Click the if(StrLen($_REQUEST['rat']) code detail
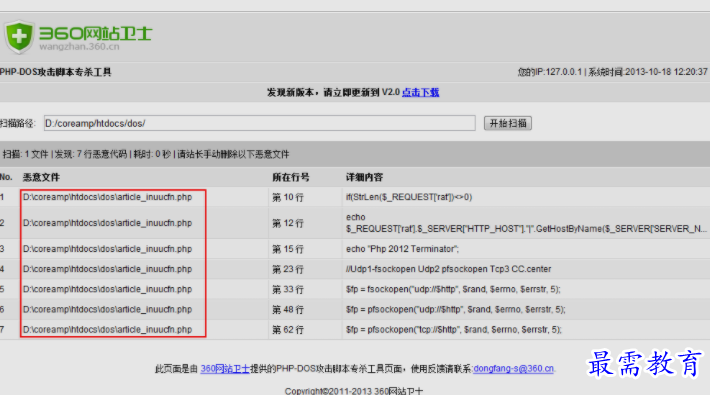The height and width of the screenshot is (395, 710). (x=409, y=197)
